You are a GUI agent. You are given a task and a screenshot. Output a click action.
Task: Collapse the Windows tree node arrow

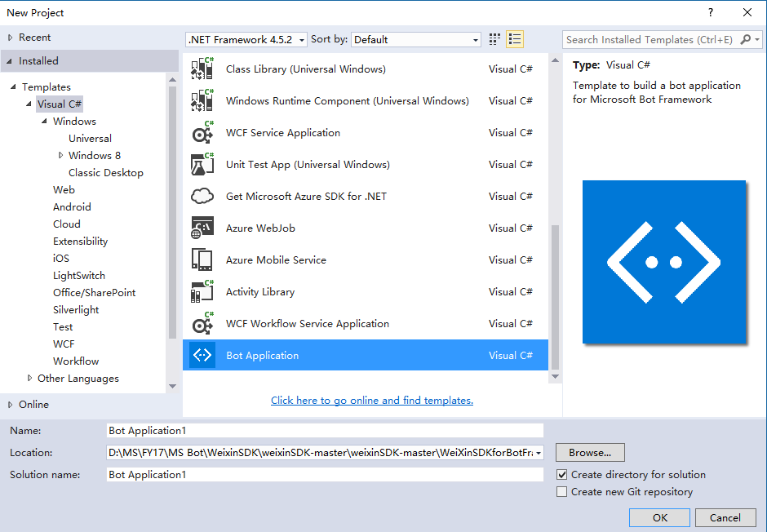click(x=45, y=121)
